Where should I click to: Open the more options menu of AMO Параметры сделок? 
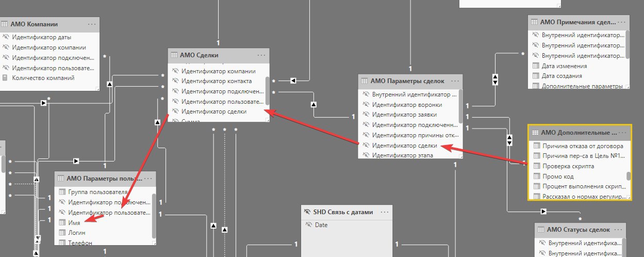(454, 81)
